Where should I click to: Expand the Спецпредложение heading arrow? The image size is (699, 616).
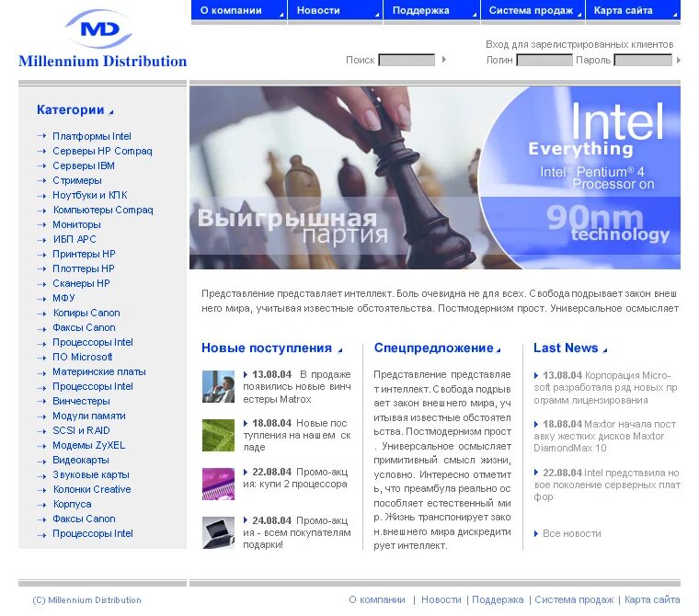pyautogui.click(x=498, y=350)
